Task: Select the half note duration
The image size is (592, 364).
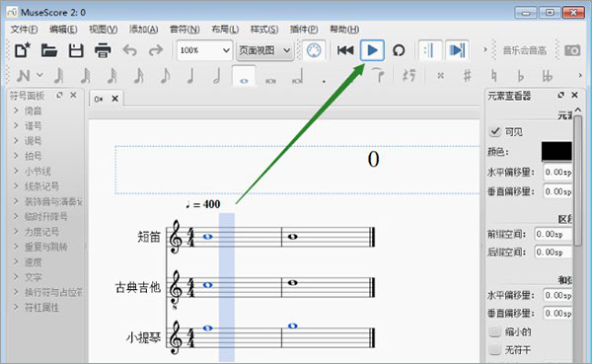Action: [217, 76]
